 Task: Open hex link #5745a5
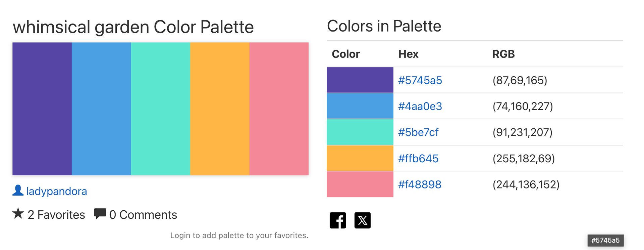(x=420, y=80)
